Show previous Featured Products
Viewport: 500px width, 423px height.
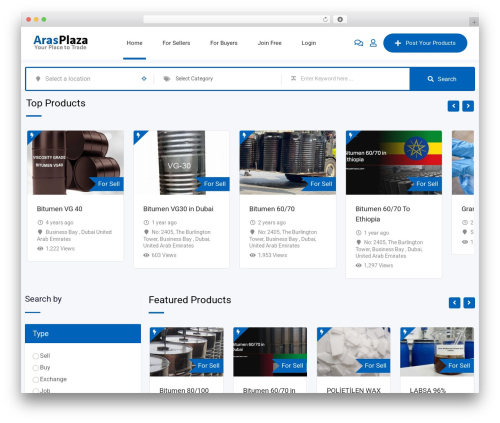click(x=455, y=303)
